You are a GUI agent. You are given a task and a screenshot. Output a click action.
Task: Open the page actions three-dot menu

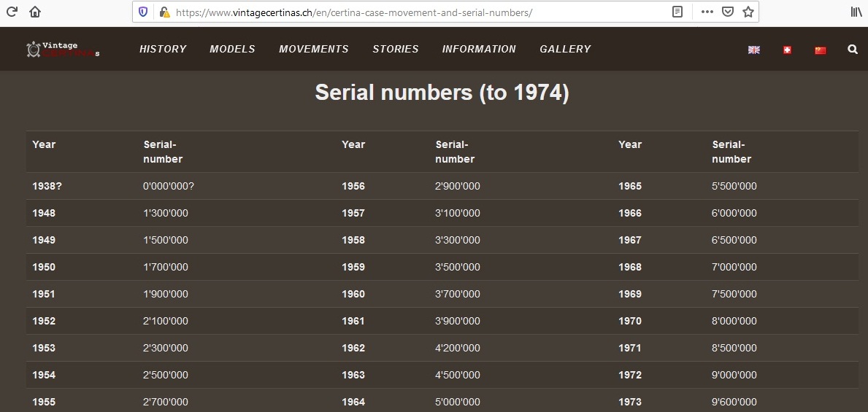[707, 12]
